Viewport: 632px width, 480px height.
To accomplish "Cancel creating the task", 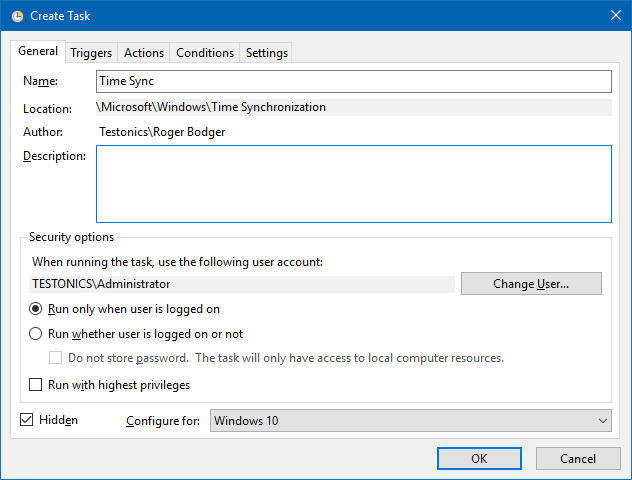I will (578, 458).
